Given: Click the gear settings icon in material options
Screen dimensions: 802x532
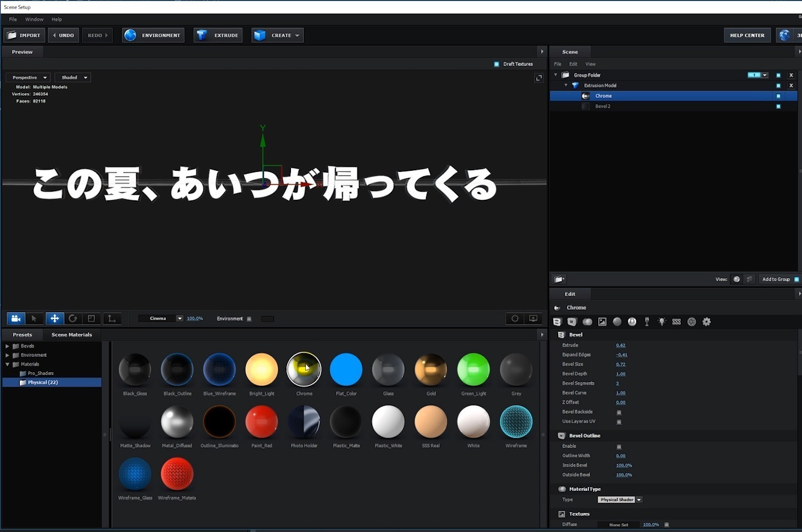Looking at the screenshot, I should tap(706, 322).
